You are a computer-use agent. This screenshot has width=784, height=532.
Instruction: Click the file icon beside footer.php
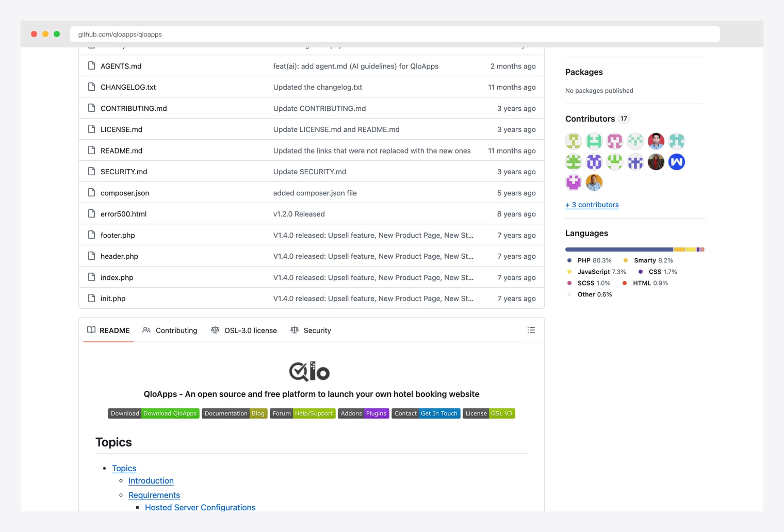[x=91, y=235]
